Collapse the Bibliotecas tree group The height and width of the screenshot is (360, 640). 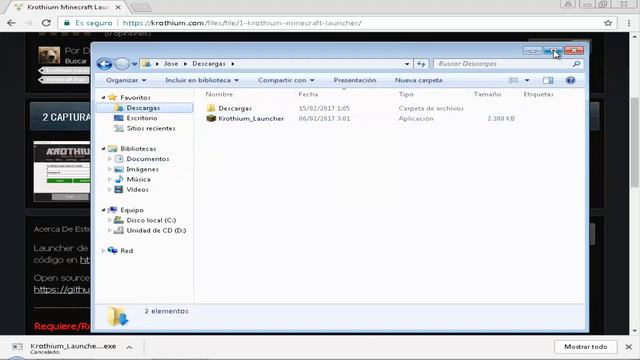pyautogui.click(x=103, y=149)
